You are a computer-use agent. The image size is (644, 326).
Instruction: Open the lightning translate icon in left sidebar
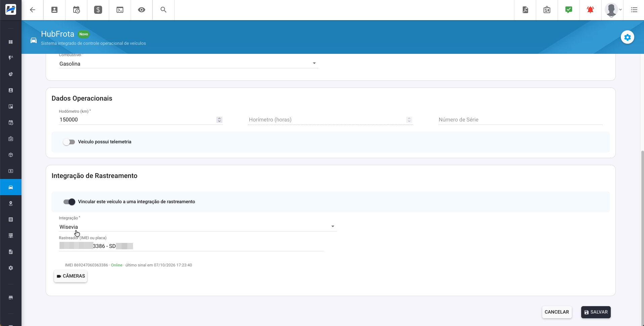pos(11,58)
